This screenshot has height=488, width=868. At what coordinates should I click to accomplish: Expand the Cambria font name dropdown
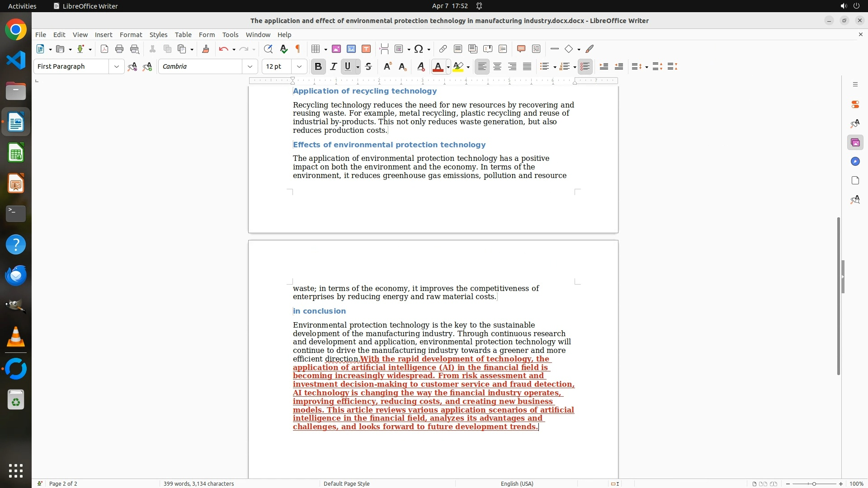tap(250, 67)
